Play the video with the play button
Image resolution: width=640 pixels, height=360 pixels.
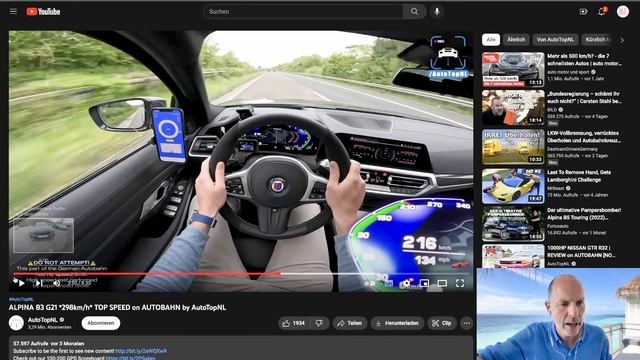[21, 283]
